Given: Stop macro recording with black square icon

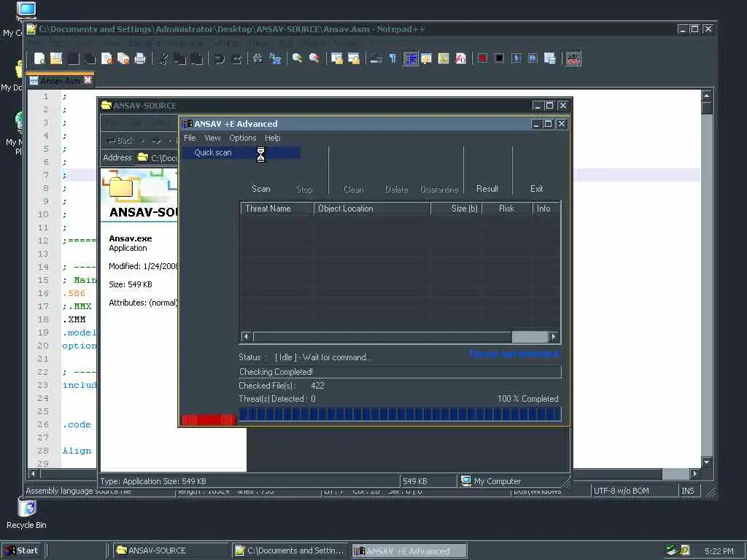Looking at the screenshot, I should (x=499, y=58).
